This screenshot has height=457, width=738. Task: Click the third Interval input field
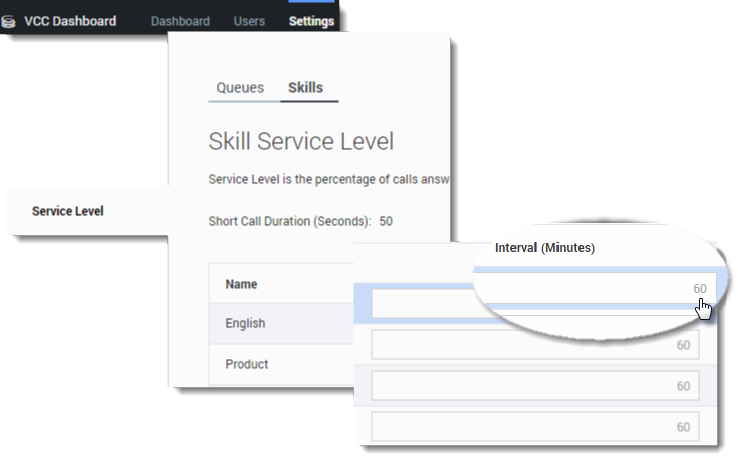tap(535, 386)
